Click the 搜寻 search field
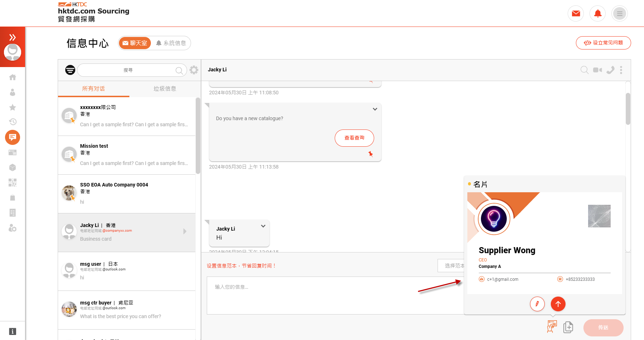Image resolution: width=644 pixels, height=340 pixels. (132, 70)
